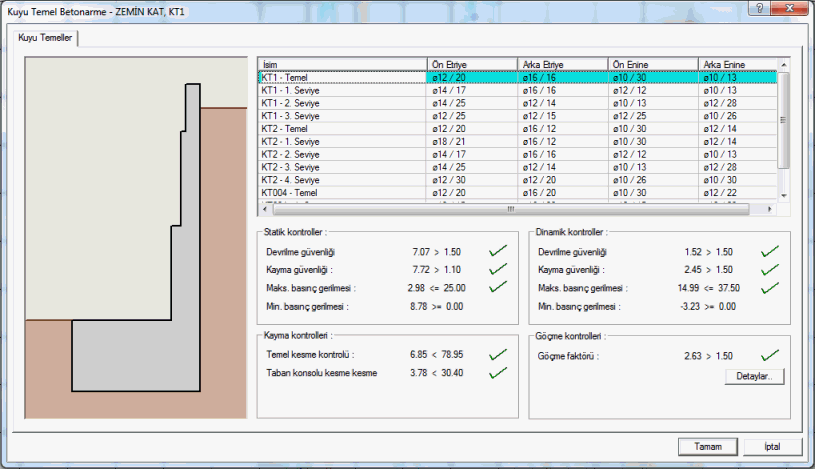Close the Kuyu Temel Betonarme dialog
Viewport: 815px width, 469px height.
(789, 8)
